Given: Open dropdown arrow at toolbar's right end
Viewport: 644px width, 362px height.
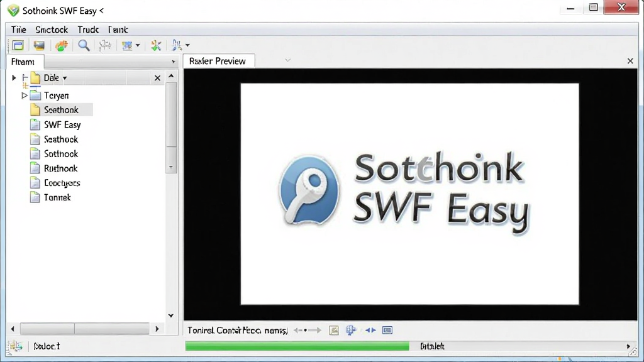Looking at the screenshot, I should coord(187,45).
